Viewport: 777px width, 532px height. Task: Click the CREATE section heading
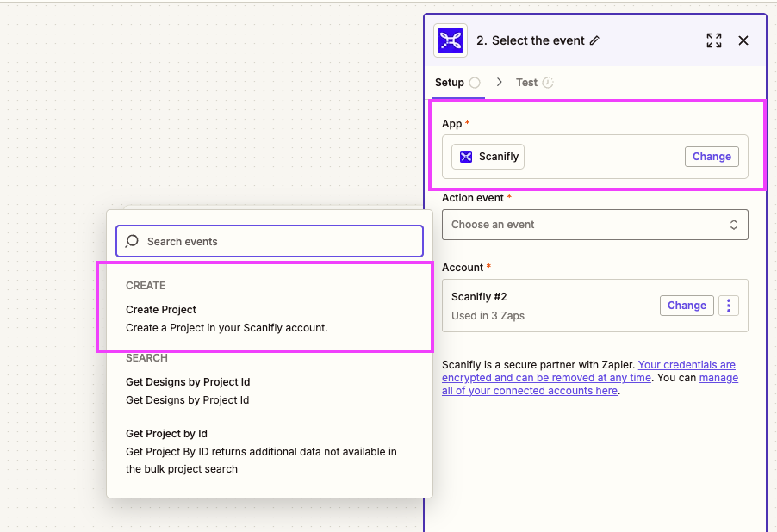tap(146, 285)
